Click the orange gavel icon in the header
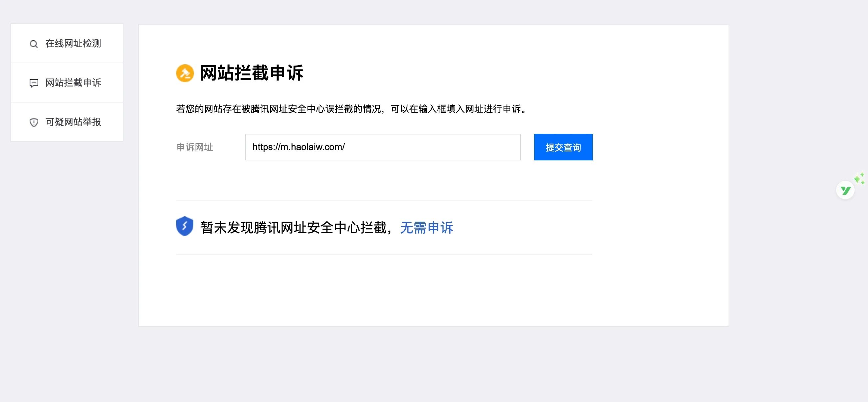 point(185,73)
